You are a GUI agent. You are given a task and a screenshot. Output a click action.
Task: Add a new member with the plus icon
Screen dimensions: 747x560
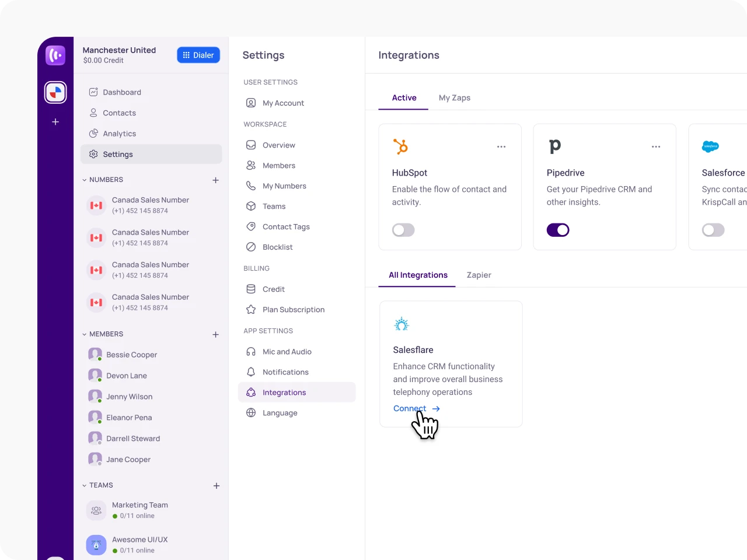pos(216,334)
